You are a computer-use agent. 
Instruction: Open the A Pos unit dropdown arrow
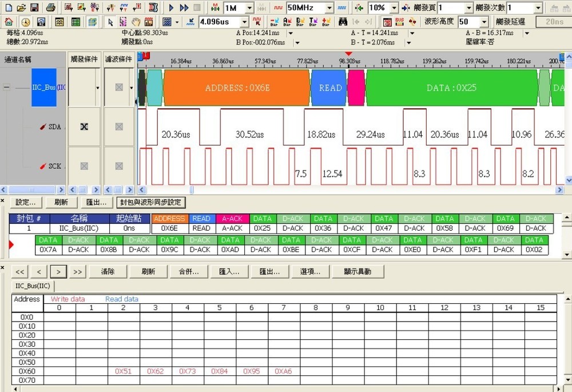point(291,33)
